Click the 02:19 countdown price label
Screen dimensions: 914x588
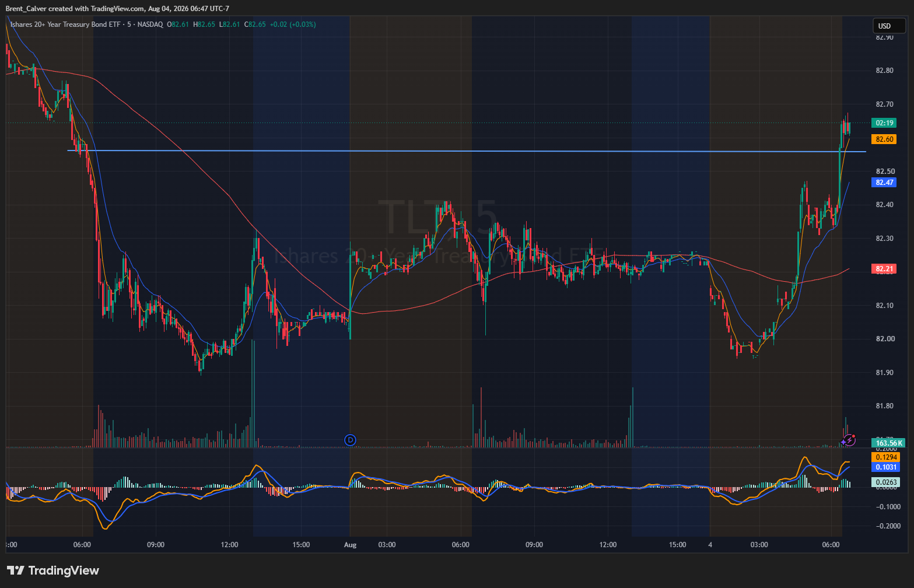click(x=884, y=123)
